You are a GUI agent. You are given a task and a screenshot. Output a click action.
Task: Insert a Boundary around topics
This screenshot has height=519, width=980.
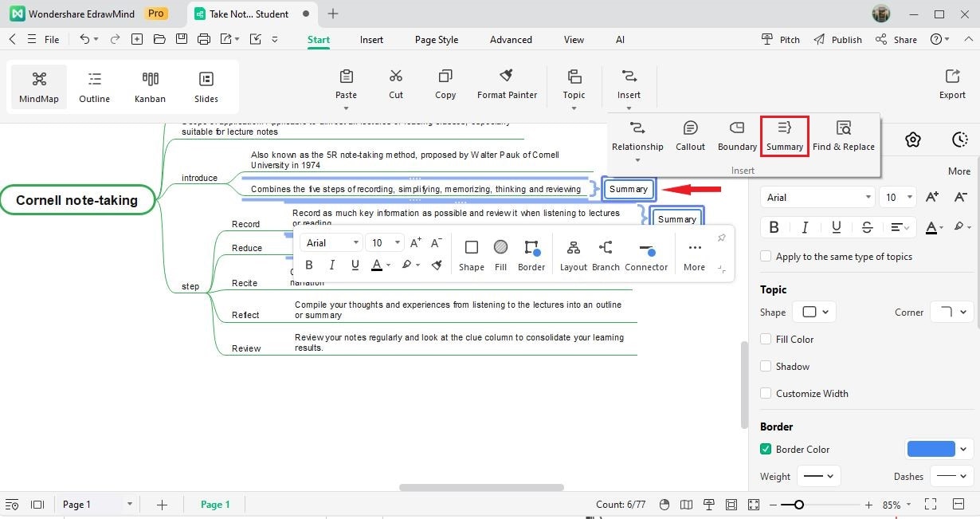coord(737,136)
